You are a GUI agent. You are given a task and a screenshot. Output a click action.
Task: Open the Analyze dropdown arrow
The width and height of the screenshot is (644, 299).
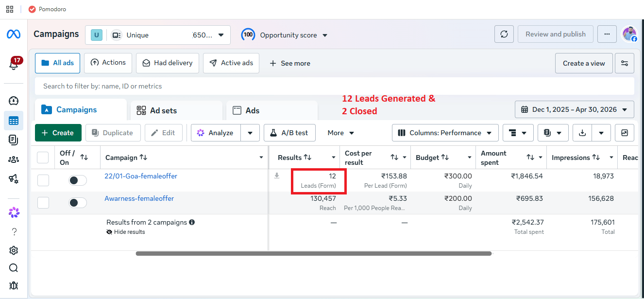250,133
